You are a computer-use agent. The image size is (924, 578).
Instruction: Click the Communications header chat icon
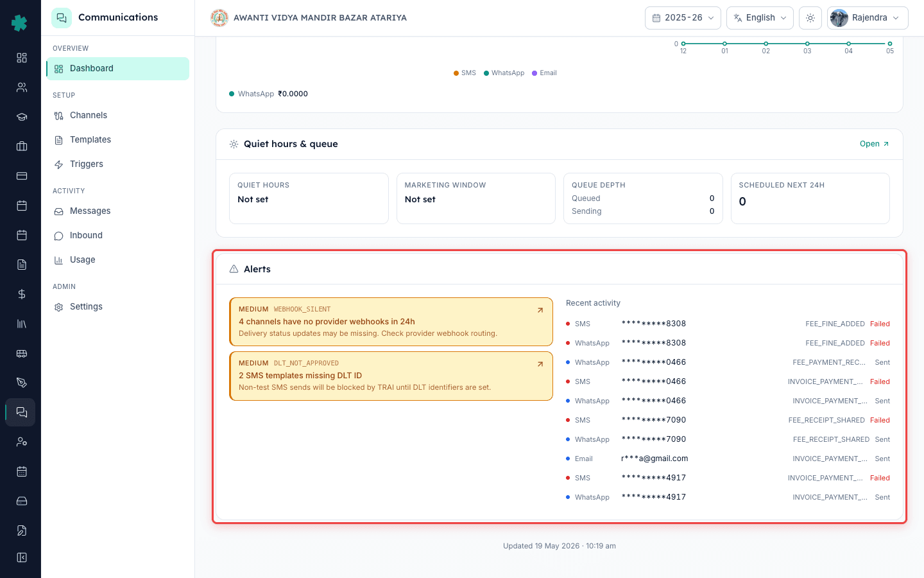point(62,18)
